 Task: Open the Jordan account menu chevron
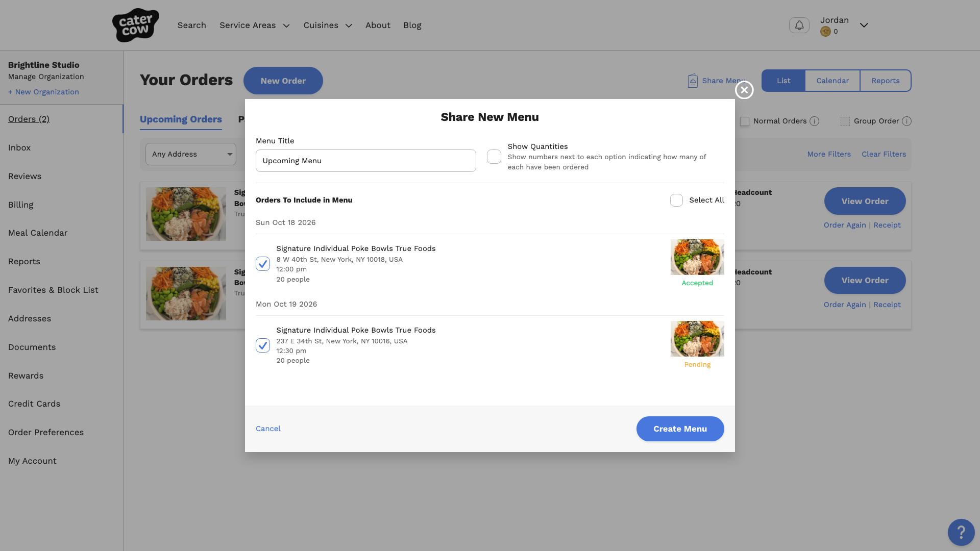coord(864,25)
